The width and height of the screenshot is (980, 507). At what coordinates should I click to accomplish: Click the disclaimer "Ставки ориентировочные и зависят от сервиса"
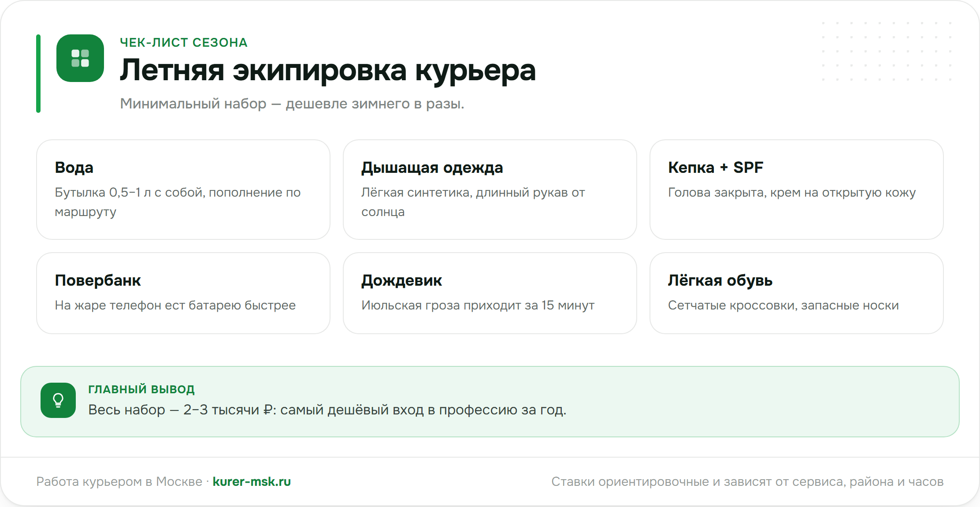tap(698, 481)
